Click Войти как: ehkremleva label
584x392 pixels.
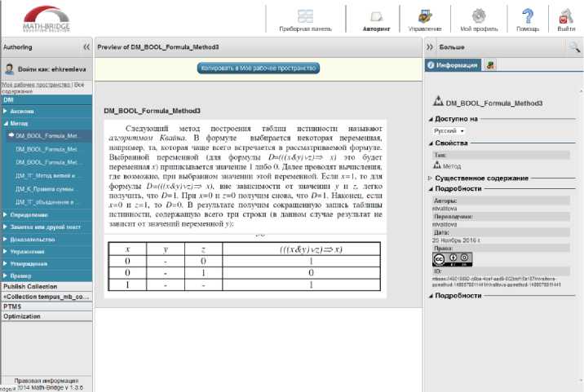click(x=51, y=69)
